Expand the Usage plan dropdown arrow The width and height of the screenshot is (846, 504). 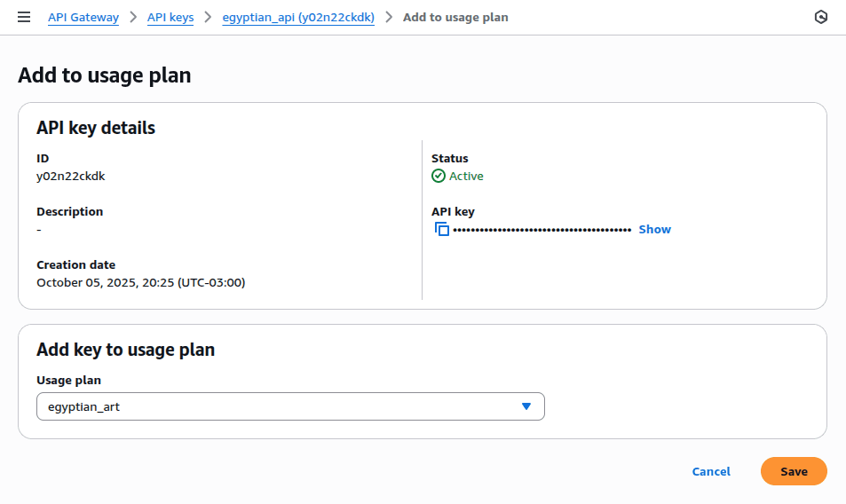point(526,406)
